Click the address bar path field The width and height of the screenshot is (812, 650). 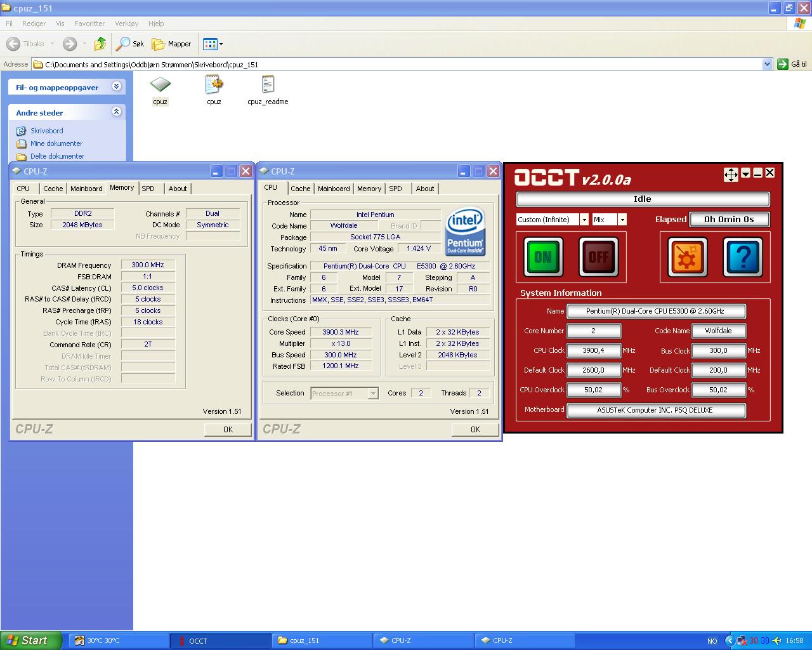point(397,64)
